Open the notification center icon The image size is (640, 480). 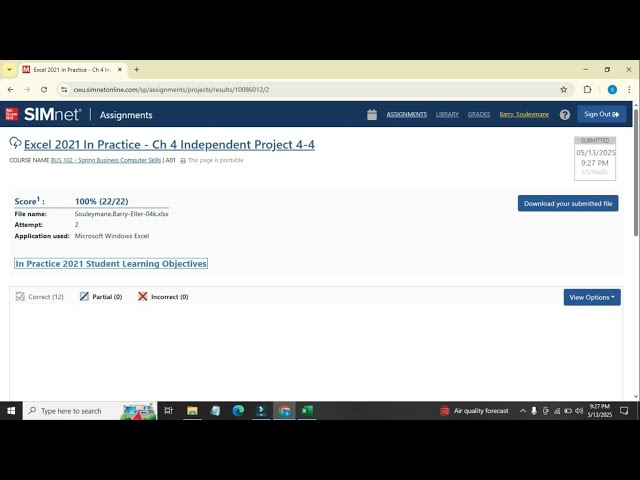pyautogui.click(x=624, y=411)
